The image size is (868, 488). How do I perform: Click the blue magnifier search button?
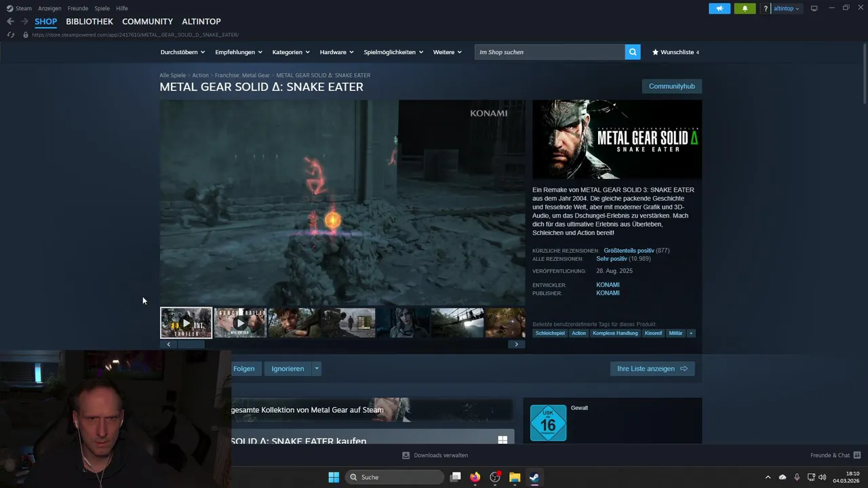coord(633,52)
